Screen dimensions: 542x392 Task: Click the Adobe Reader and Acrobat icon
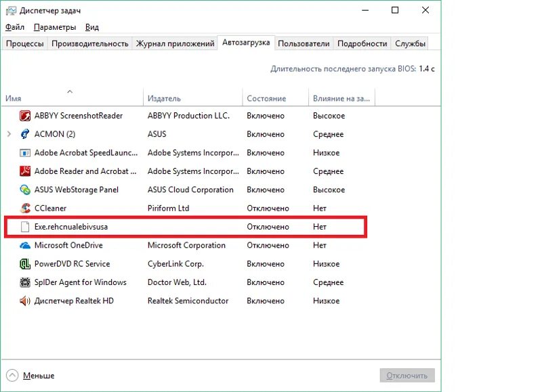tap(25, 171)
